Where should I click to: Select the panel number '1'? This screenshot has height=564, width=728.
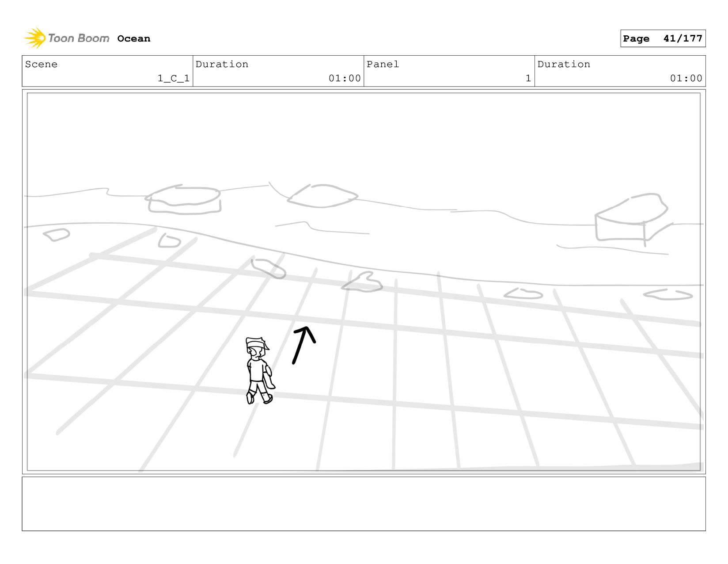[x=528, y=78]
